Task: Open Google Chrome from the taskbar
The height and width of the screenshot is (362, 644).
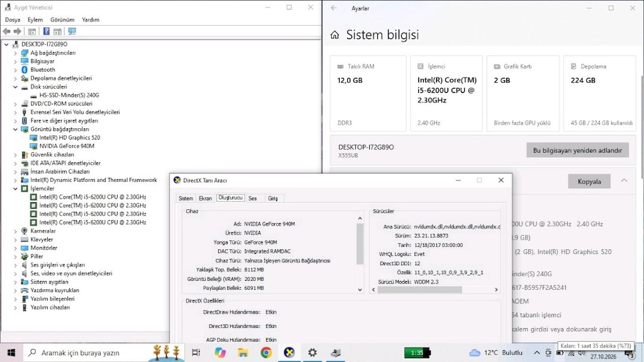Action: (x=266, y=353)
